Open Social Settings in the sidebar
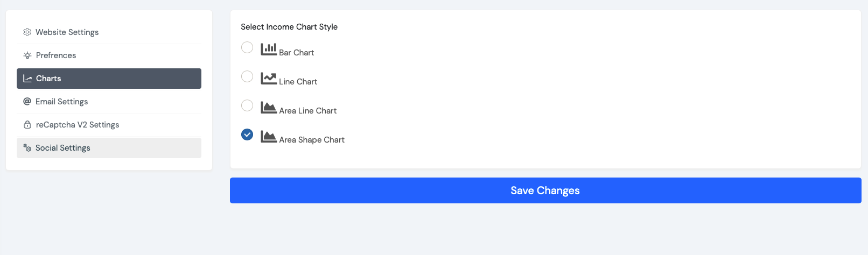Image resolution: width=868 pixels, height=255 pixels. (x=109, y=148)
